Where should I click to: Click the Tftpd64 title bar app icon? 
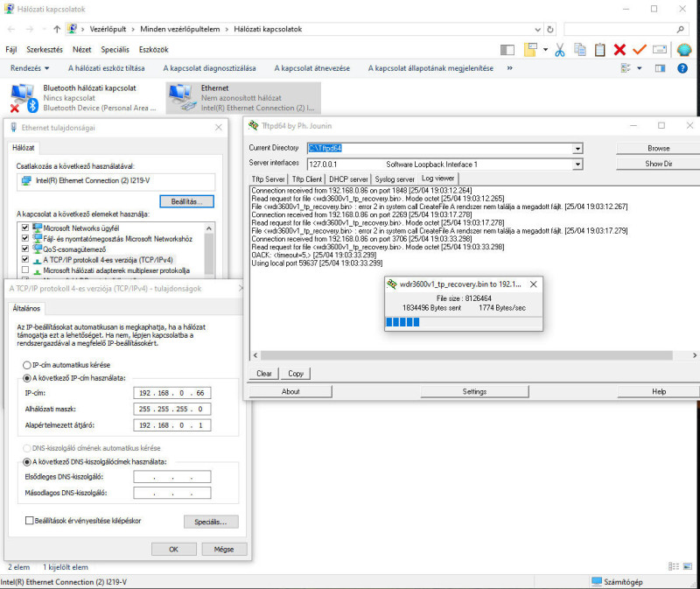tap(253, 125)
